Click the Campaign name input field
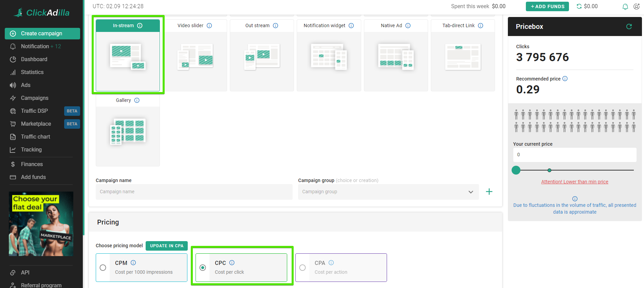Viewport: 644px width, 288px height. 194,192
